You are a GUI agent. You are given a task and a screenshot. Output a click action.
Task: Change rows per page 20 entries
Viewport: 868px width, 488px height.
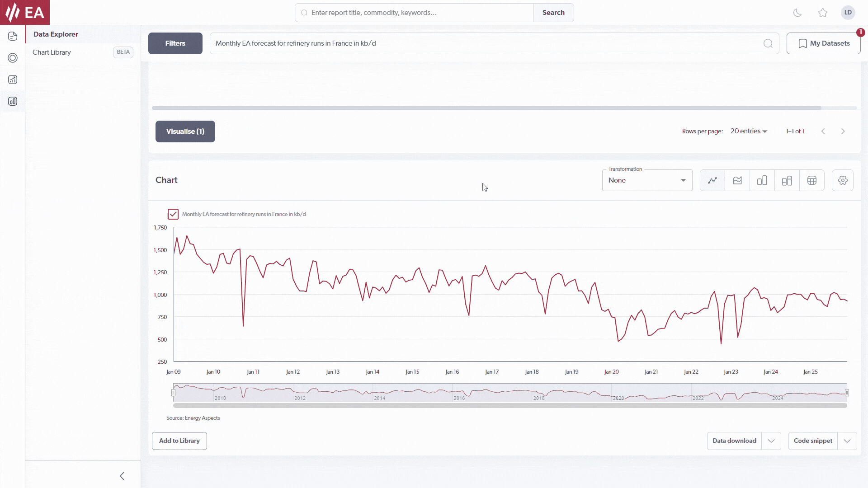tap(749, 131)
